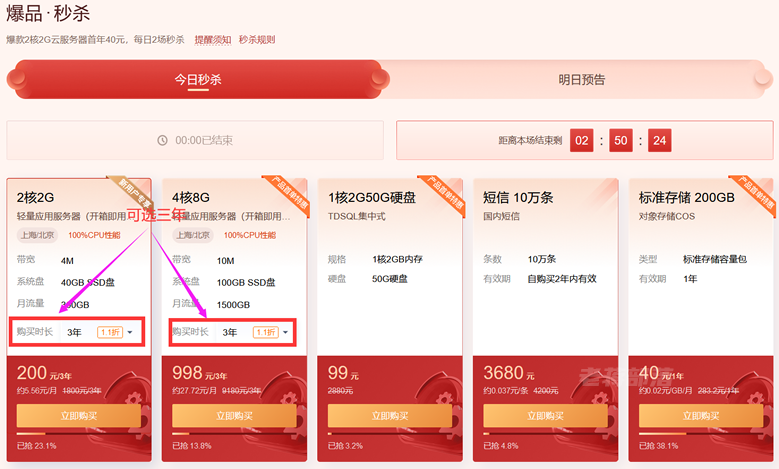Click the 2核2G card title
Screen dimensions: 779x469
pos(35,198)
